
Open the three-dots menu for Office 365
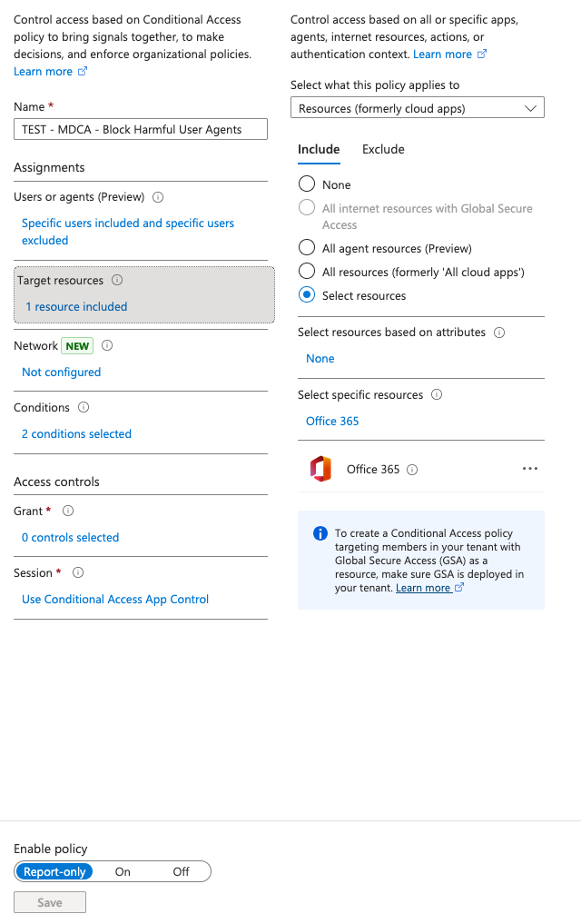coord(530,469)
